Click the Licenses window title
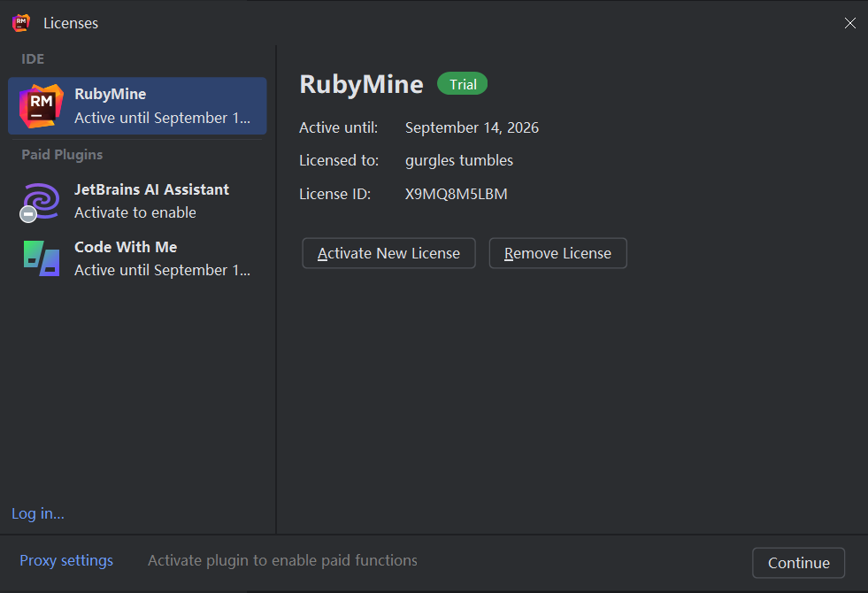The height and width of the screenshot is (593, 868). pyautogui.click(x=71, y=23)
